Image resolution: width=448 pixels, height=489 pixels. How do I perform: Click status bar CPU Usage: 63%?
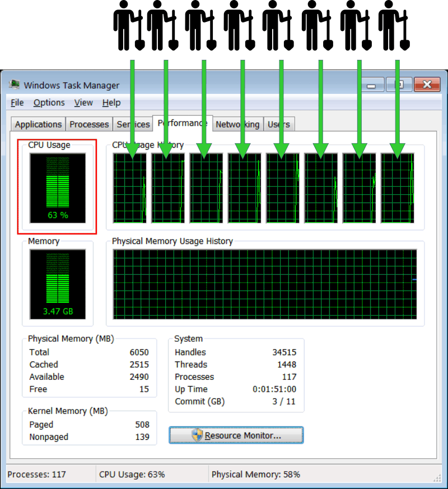[132, 474]
